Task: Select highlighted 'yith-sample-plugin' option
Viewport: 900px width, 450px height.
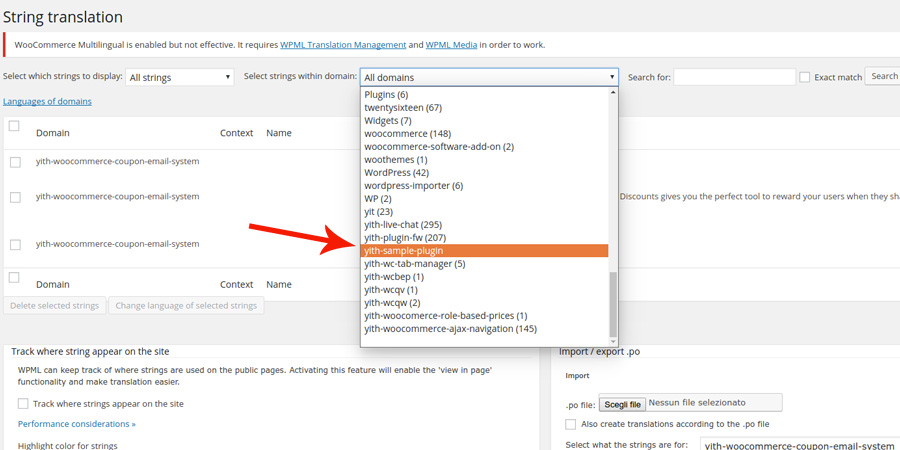Action: [484, 251]
